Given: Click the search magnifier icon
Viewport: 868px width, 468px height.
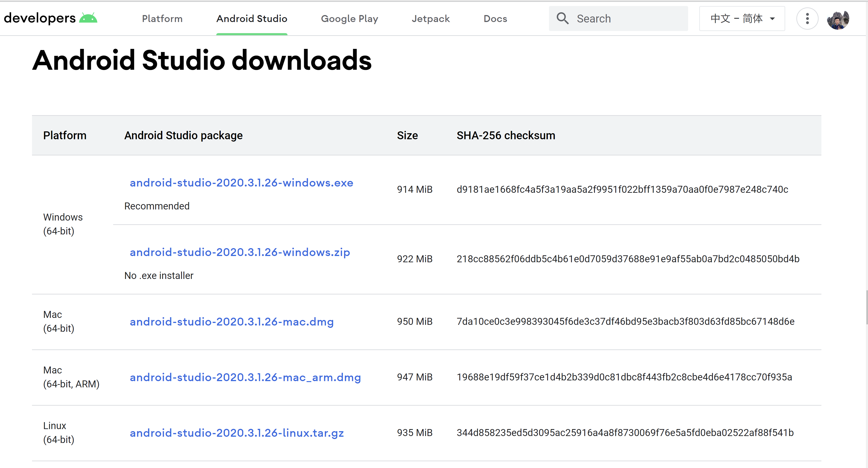Looking at the screenshot, I should pos(562,19).
